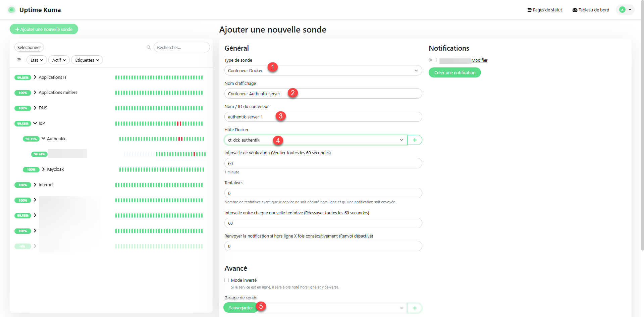Open Pages de statut from the header

click(x=545, y=10)
